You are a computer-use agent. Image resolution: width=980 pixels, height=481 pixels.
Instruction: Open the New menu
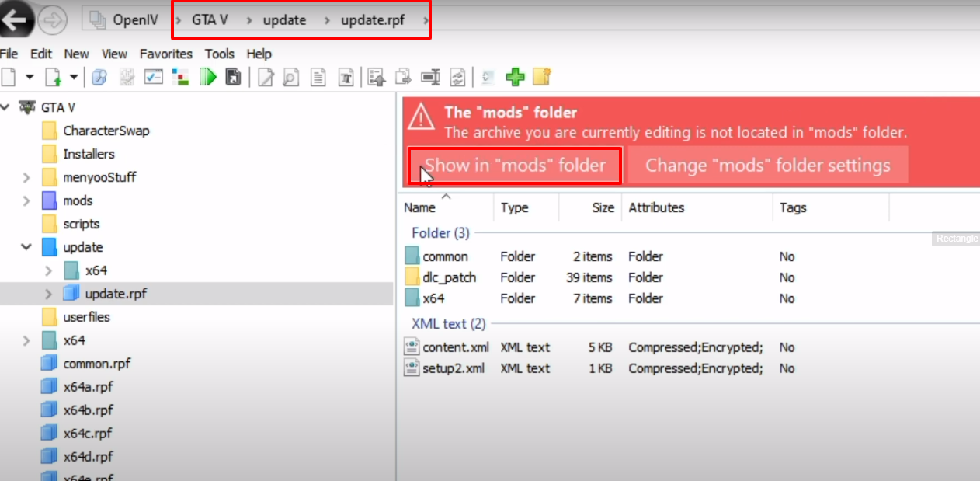coord(76,54)
